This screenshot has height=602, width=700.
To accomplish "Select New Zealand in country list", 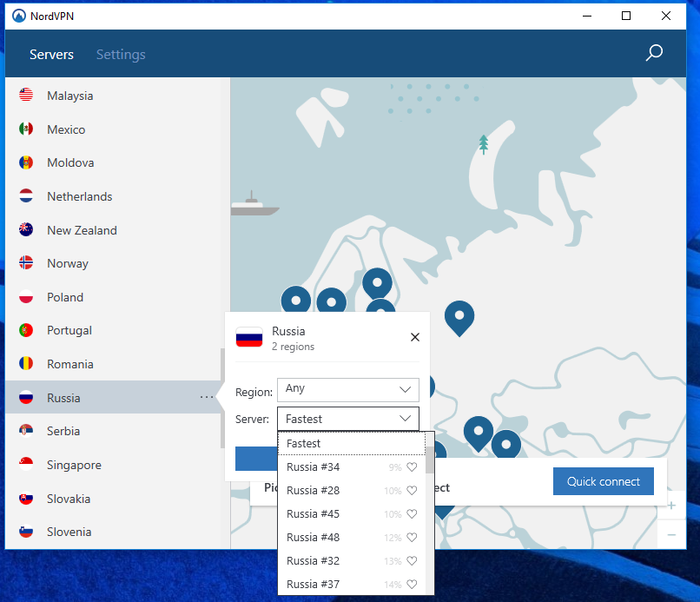I will (114, 230).
